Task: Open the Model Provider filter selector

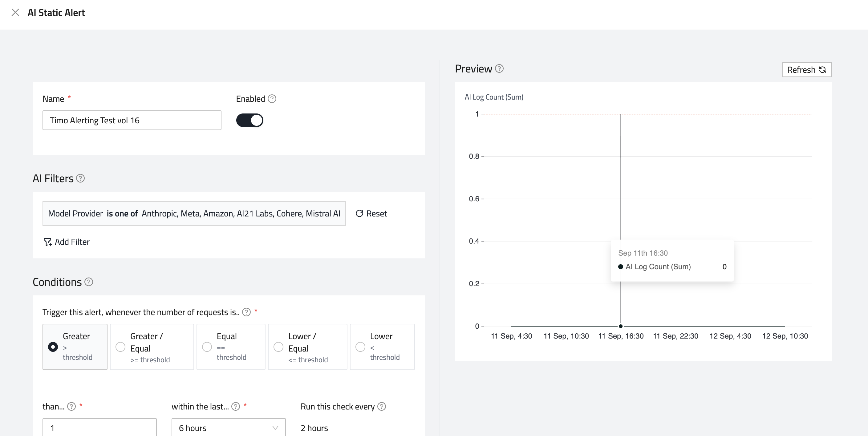Action: pyautogui.click(x=194, y=213)
